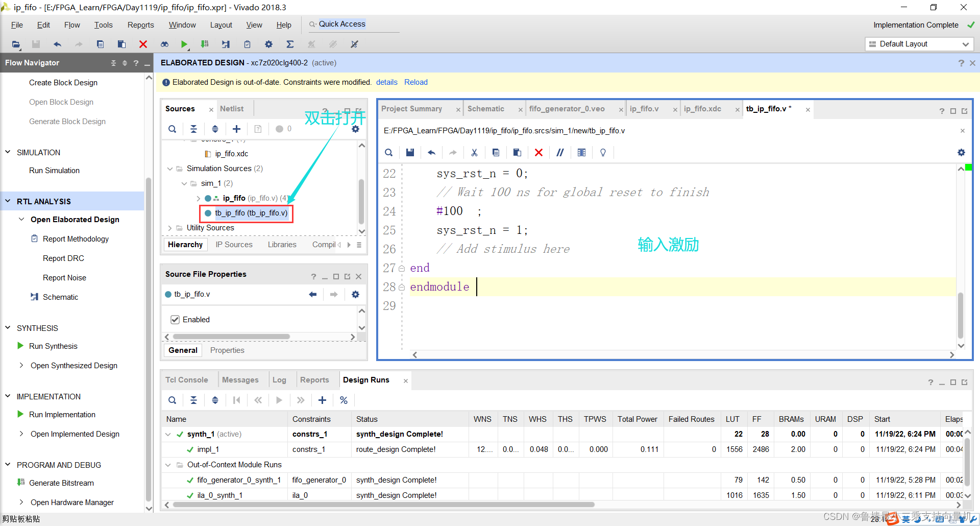Open the IP Sources tab
The height and width of the screenshot is (526, 980).
[x=234, y=245]
